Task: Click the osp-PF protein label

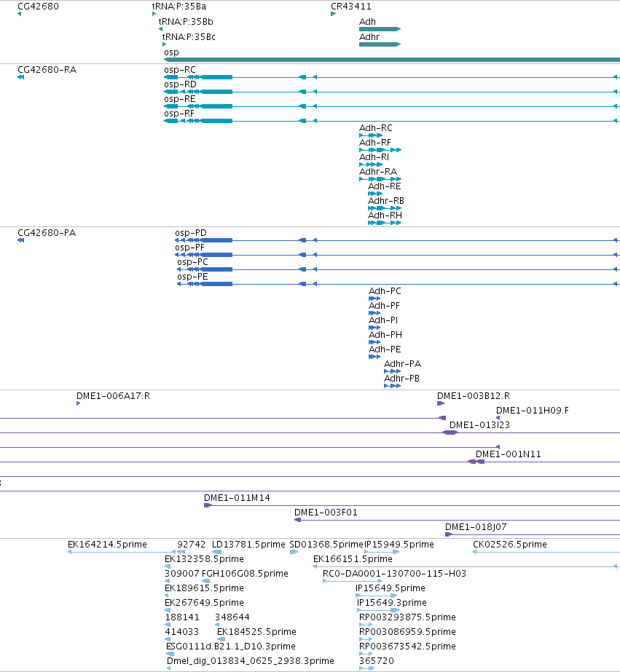Action: [x=190, y=248]
